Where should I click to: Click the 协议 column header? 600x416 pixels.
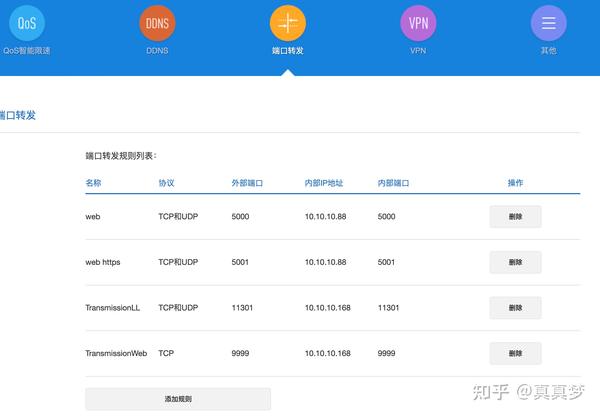click(x=166, y=183)
